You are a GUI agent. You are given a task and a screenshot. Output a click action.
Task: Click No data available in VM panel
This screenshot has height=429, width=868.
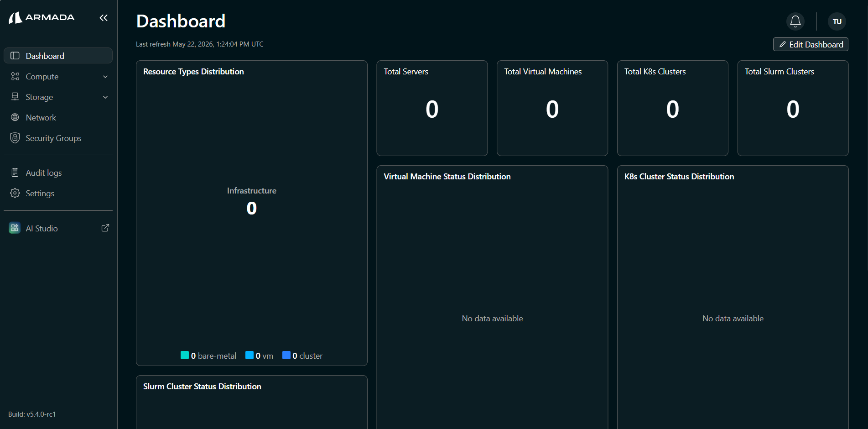pos(492,319)
